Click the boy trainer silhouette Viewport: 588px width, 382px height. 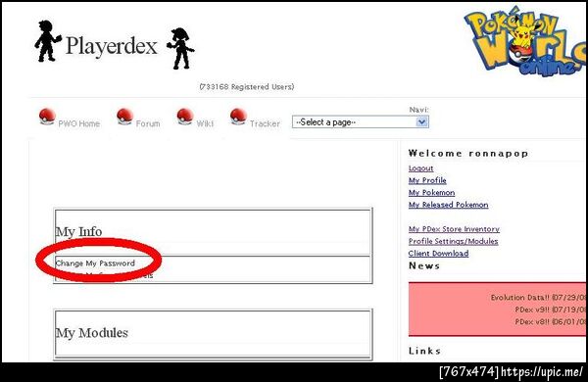coord(48,41)
